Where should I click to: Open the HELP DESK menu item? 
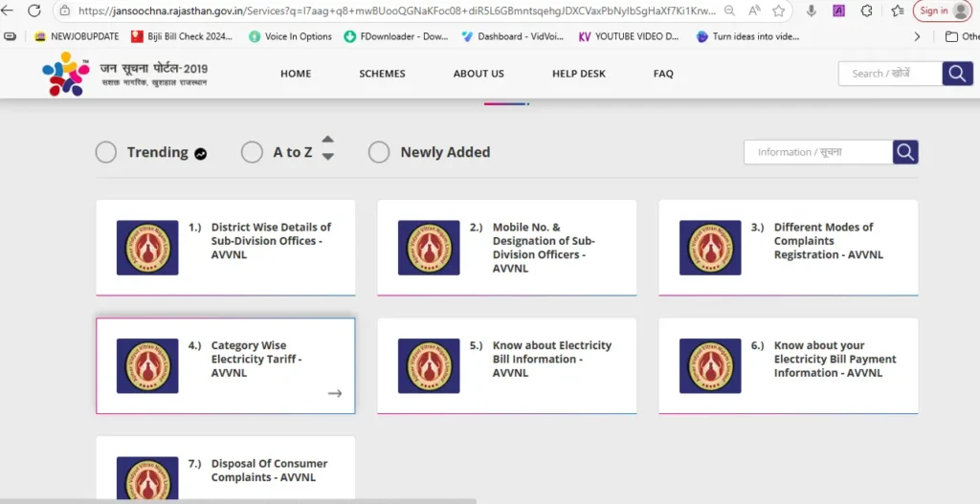(578, 74)
